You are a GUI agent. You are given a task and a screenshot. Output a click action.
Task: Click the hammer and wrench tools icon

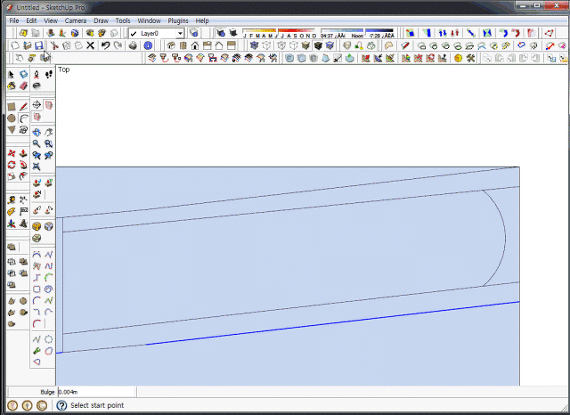pyautogui.click(x=470, y=57)
